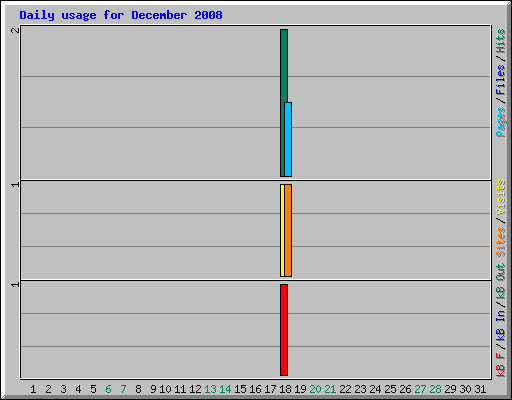Image resolution: width=512 pixels, height=400 pixels.
Task: Click day label 22 on the axis
Action: coord(345,389)
